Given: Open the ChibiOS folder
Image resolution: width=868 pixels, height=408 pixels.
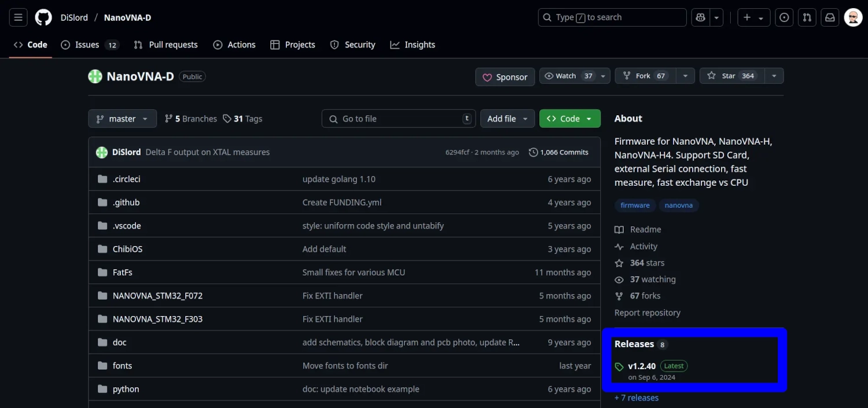Looking at the screenshot, I should pyautogui.click(x=127, y=249).
